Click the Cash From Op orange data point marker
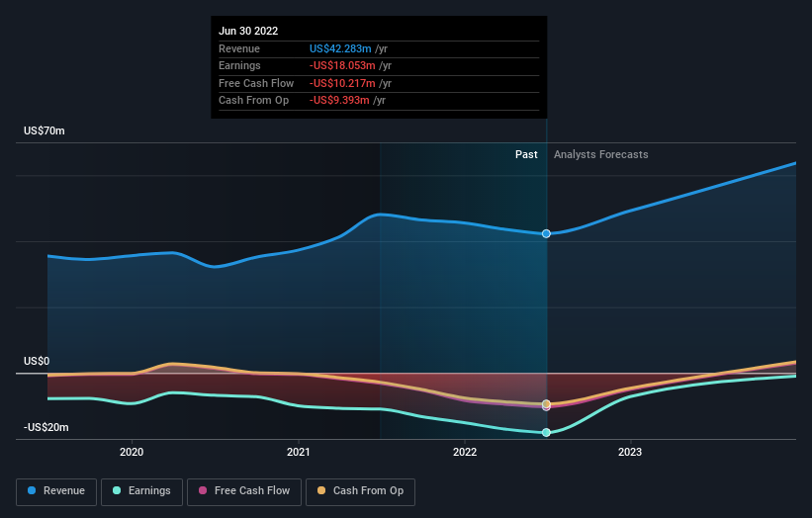 546,403
